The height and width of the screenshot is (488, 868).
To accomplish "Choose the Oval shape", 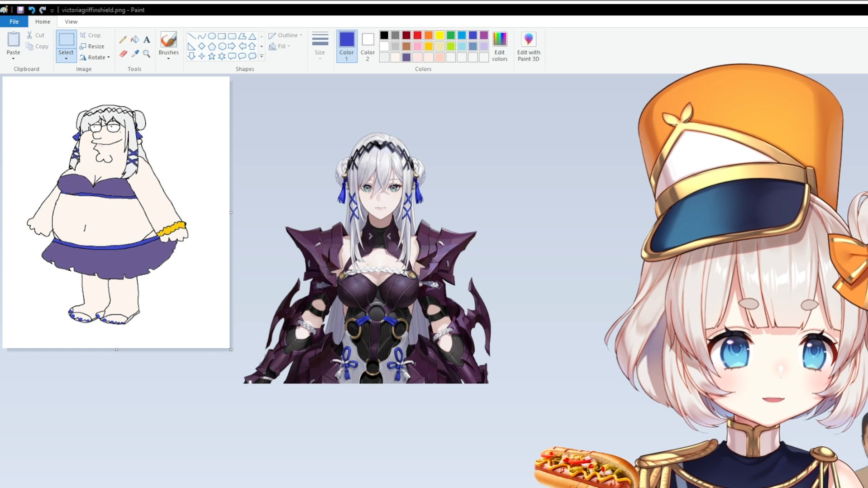I will pos(212,36).
